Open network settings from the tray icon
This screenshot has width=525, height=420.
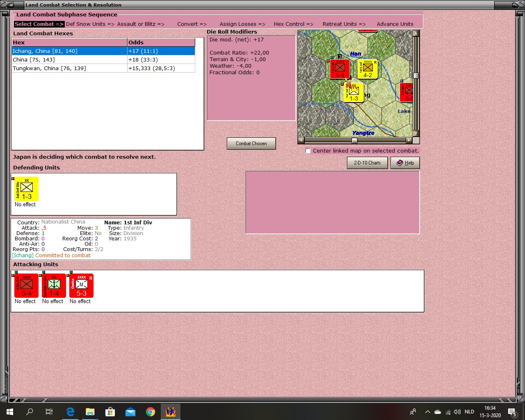pyautogui.click(x=448, y=412)
